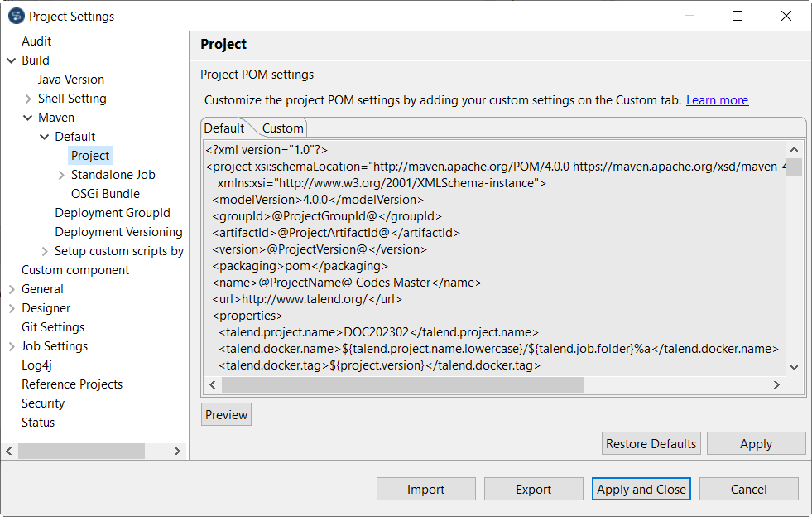Apply the POM settings changes

coord(756,443)
